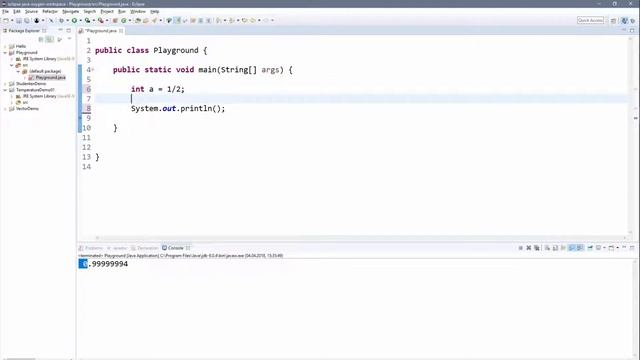Click the Open Type toolbar icon
This screenshot has height=360, width=640.
pyautogui.click(x=138, y=20)
